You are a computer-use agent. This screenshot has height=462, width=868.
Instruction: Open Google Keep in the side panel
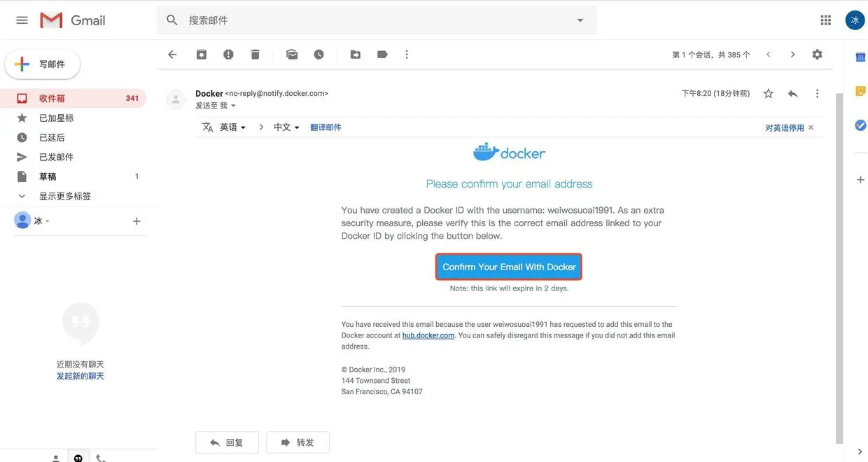(857, 89)
